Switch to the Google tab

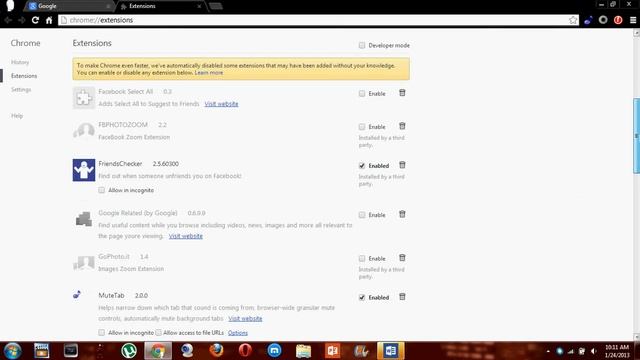pos(69,6)
